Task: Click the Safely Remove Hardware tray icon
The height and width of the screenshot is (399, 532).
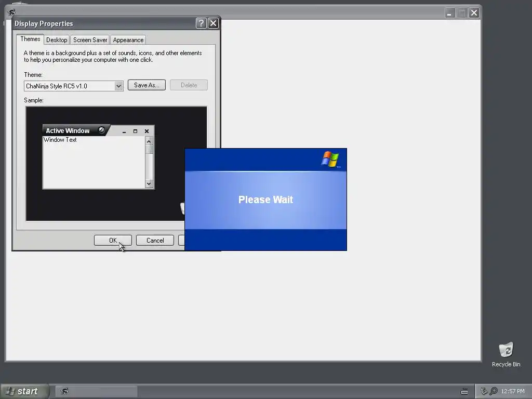Action: (484, 391)
